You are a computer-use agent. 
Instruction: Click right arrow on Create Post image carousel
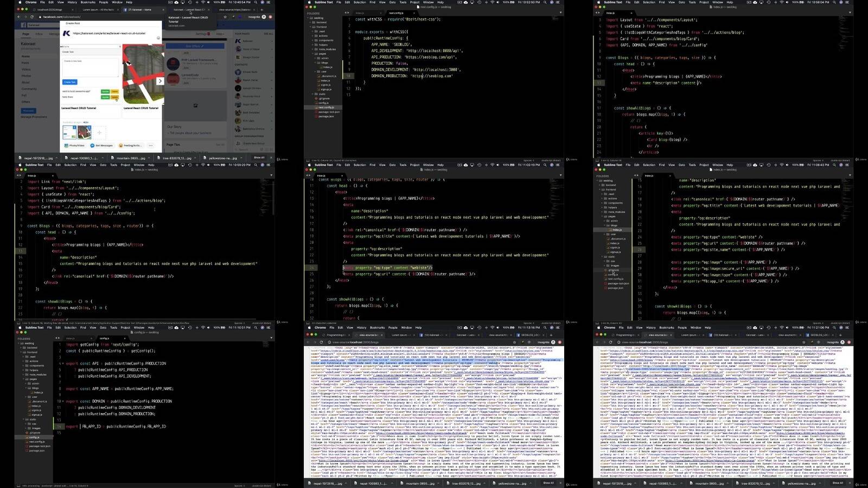coord(160,81)
